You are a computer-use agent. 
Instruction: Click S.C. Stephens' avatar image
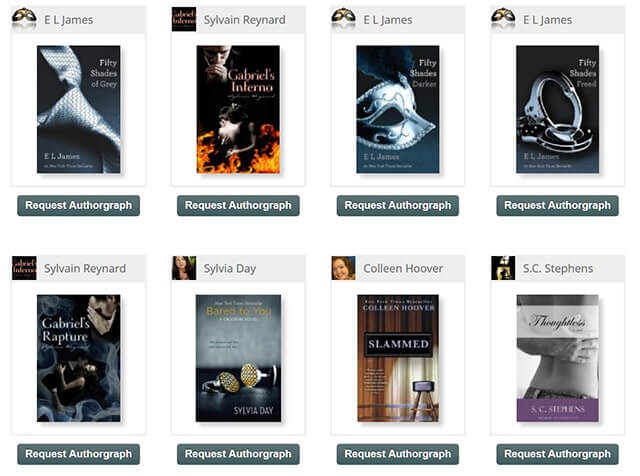[503, 268]
